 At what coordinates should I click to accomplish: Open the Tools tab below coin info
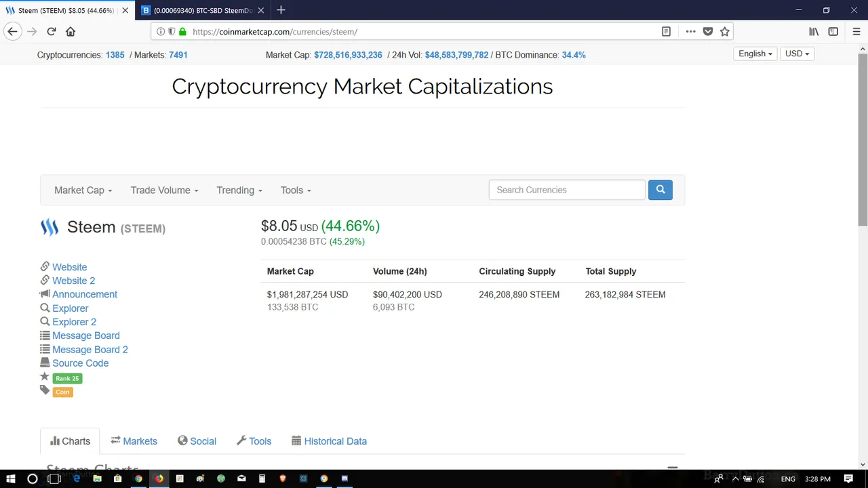coord(254,441)
